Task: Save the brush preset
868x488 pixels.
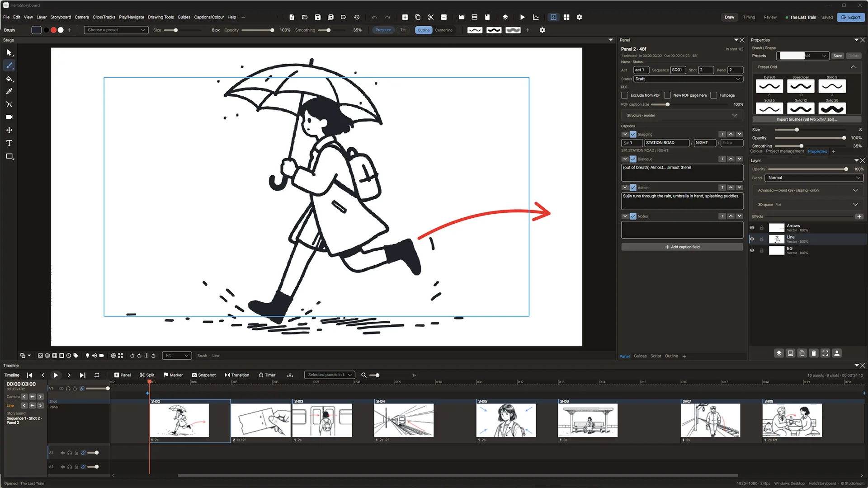Action: coord(837,56)
